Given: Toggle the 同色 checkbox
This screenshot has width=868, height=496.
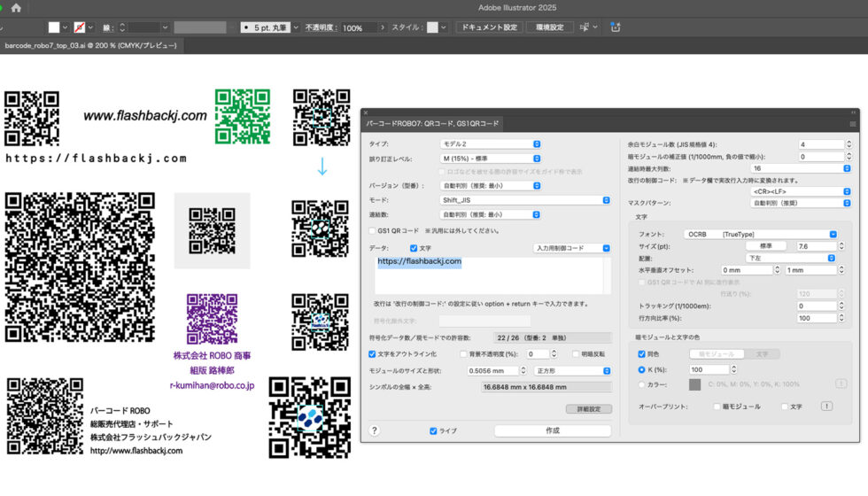Looking at the screenshot, I should 641,353.
